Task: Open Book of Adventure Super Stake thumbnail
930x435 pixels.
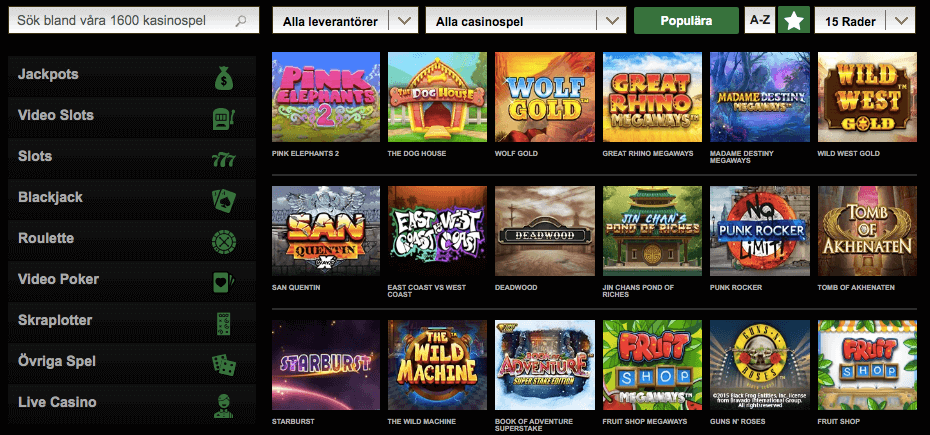Action: tap(544, 366)
